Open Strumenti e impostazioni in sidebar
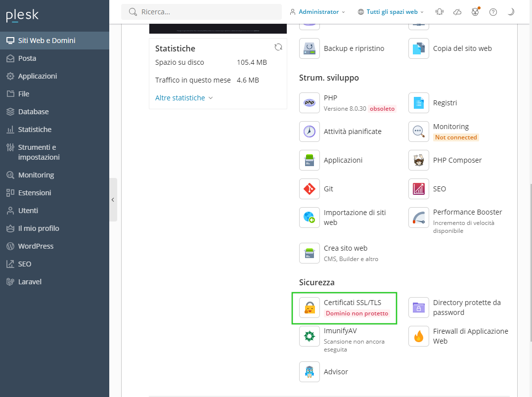532x397 pixels. pos(54,152)
